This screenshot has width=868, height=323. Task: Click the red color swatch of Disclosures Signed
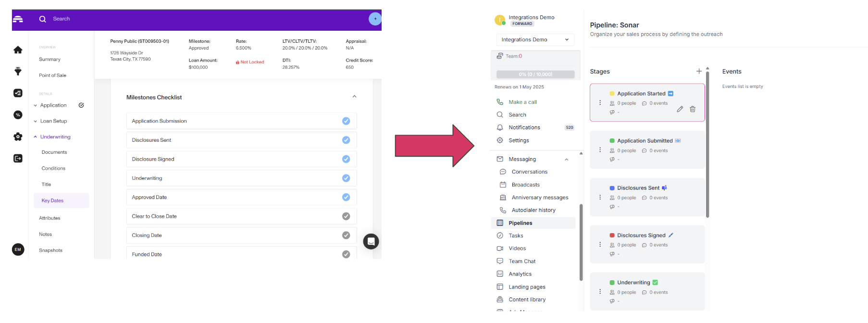[x=612, y=236]
